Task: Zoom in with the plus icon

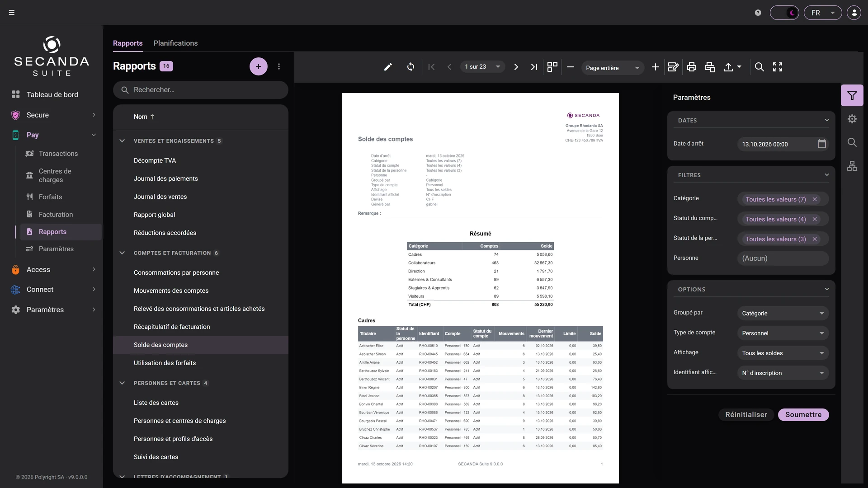Action: [x=655, y=67]
